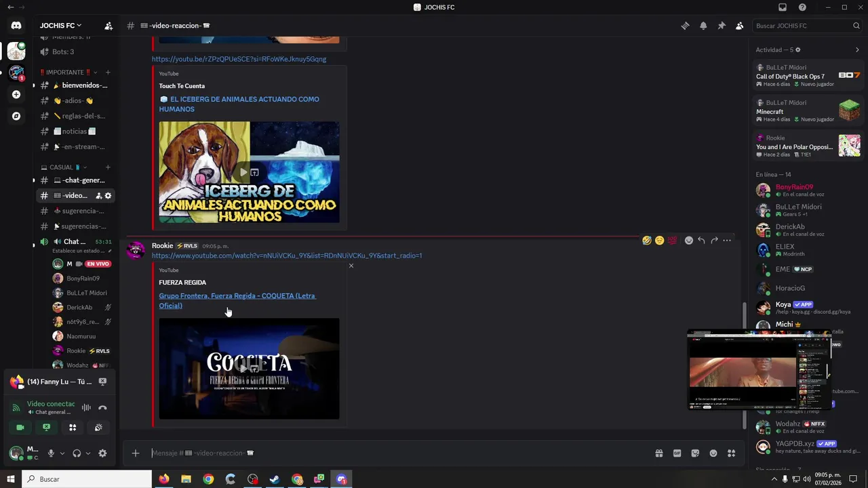Disconnect from voice with hang-up icon

tap(102, 408)
